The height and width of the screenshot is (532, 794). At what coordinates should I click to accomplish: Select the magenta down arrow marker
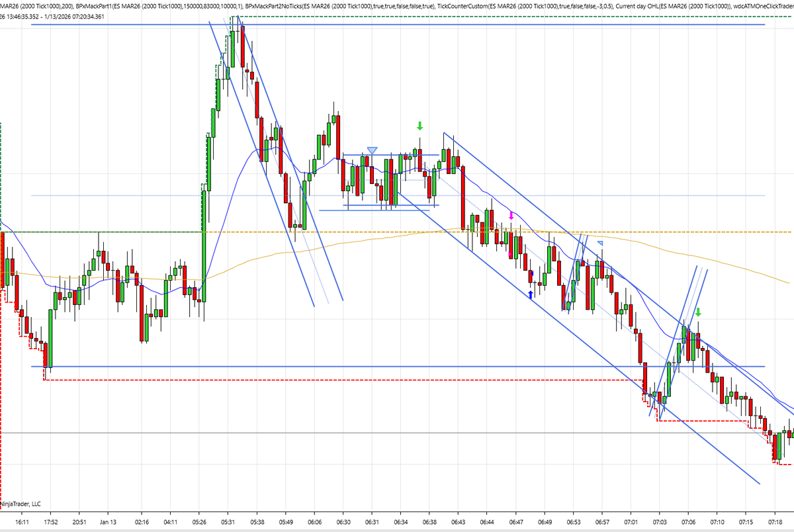coord(511,216)
